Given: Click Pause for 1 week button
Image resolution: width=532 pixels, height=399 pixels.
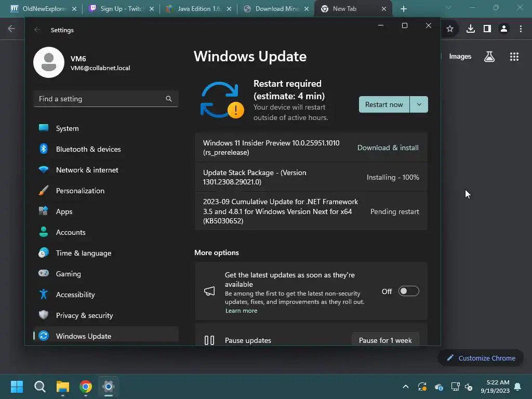Looking at the screenshot, I should (385, 340).
